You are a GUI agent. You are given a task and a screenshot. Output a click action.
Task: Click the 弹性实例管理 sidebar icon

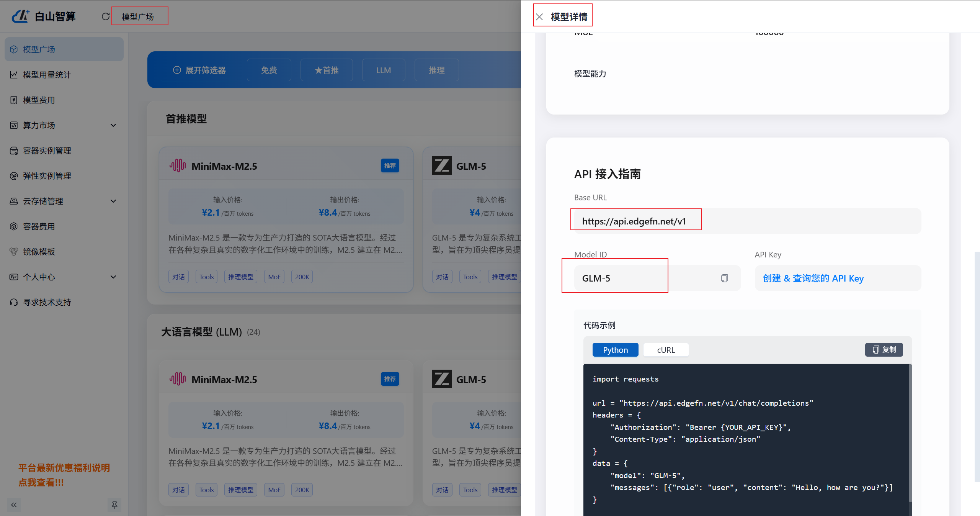[14, 176]
